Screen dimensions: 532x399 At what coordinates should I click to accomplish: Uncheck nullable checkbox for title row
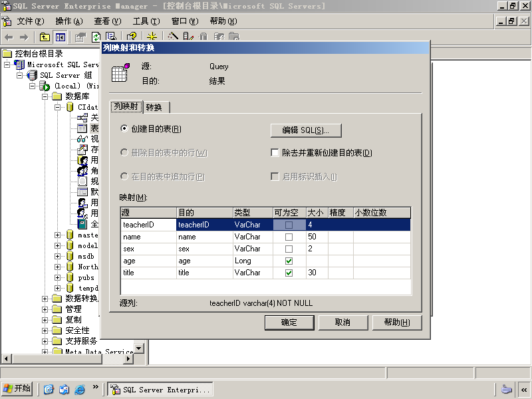[x=289, y=273]
